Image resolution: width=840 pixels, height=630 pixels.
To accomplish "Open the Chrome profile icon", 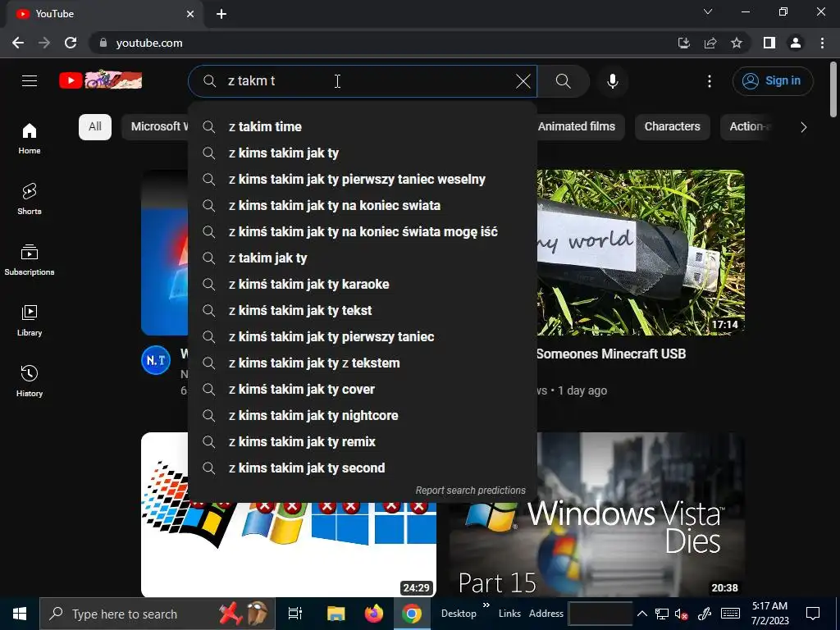I will point(796,43).
